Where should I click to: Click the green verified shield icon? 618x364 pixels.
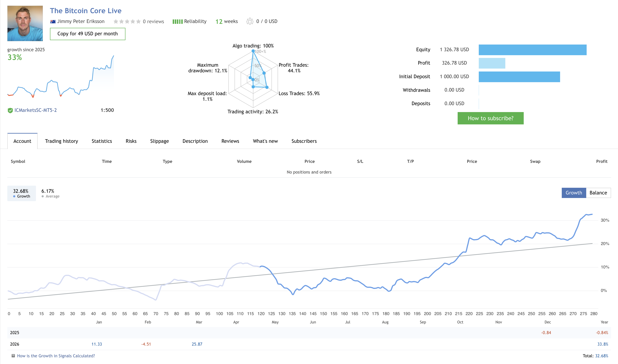[10, 110]
